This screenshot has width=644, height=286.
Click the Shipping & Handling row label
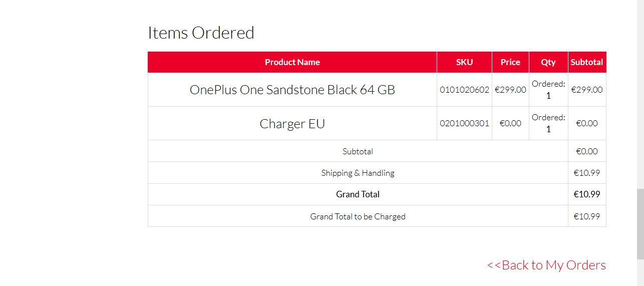pyautogui.click(x=358, y=173)
